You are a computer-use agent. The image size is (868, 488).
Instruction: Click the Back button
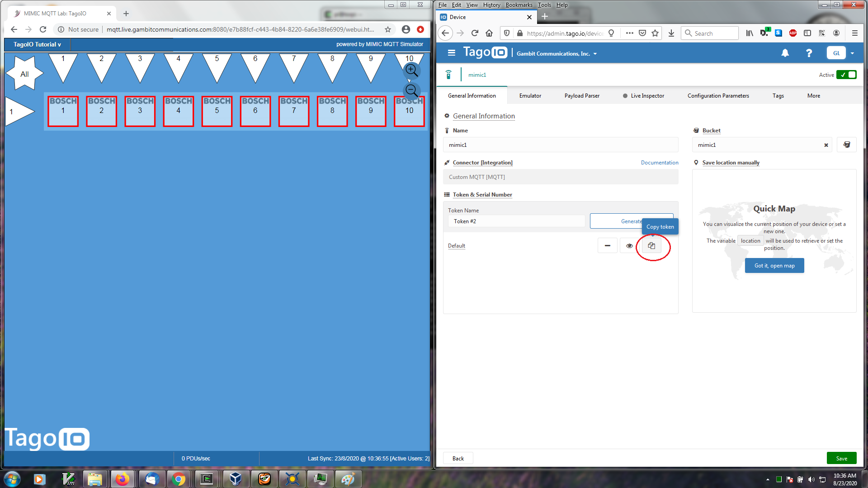click(458, 458)
